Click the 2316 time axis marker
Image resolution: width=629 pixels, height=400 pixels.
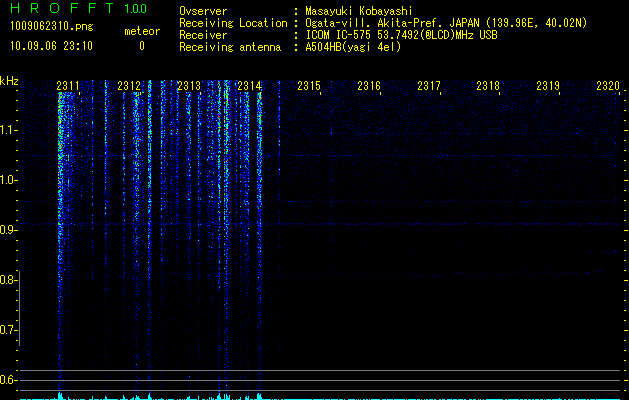369,86
